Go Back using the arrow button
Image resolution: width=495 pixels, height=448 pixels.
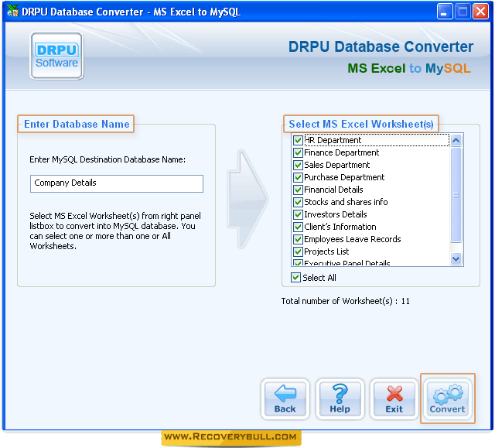click(285, 398)
